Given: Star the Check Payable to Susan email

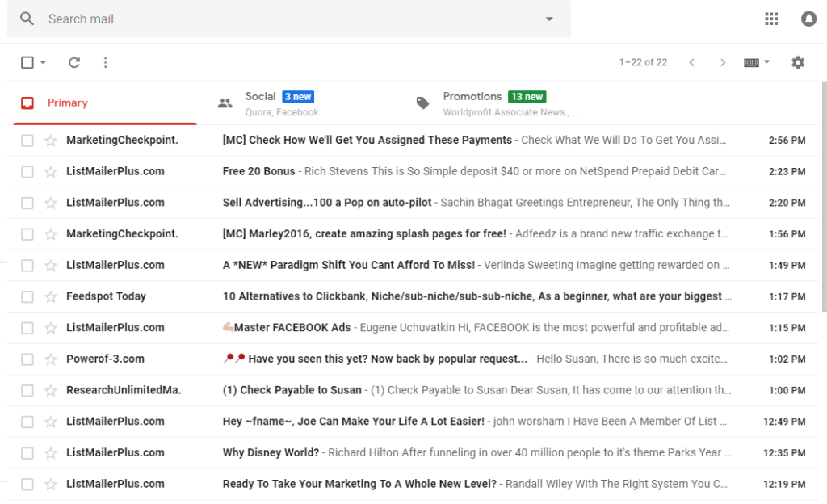Looking at the screenshot, I should 51,390.
